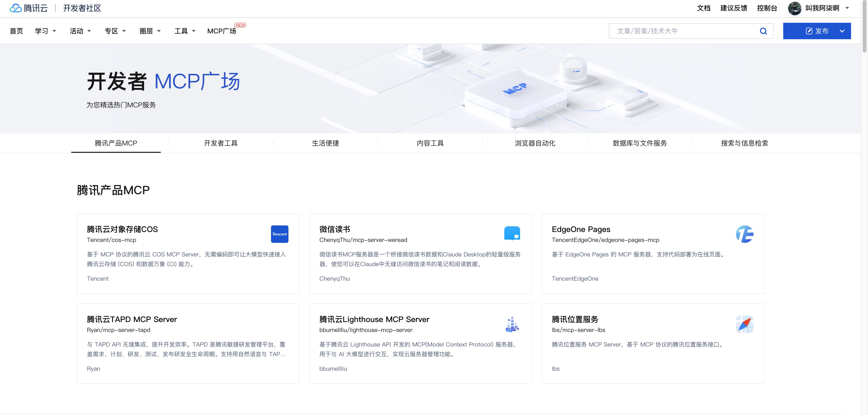Open the 建议反馈 link

click(x=734, y=8)
